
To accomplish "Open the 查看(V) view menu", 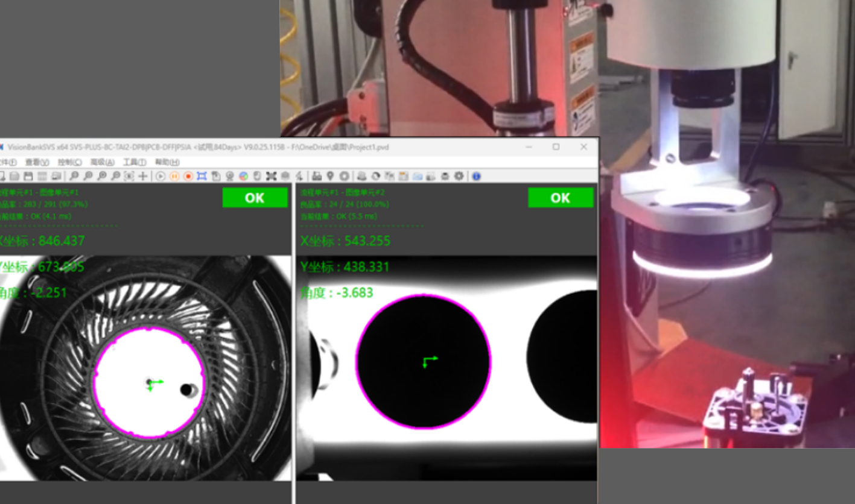I will click(x=37, y=162).
